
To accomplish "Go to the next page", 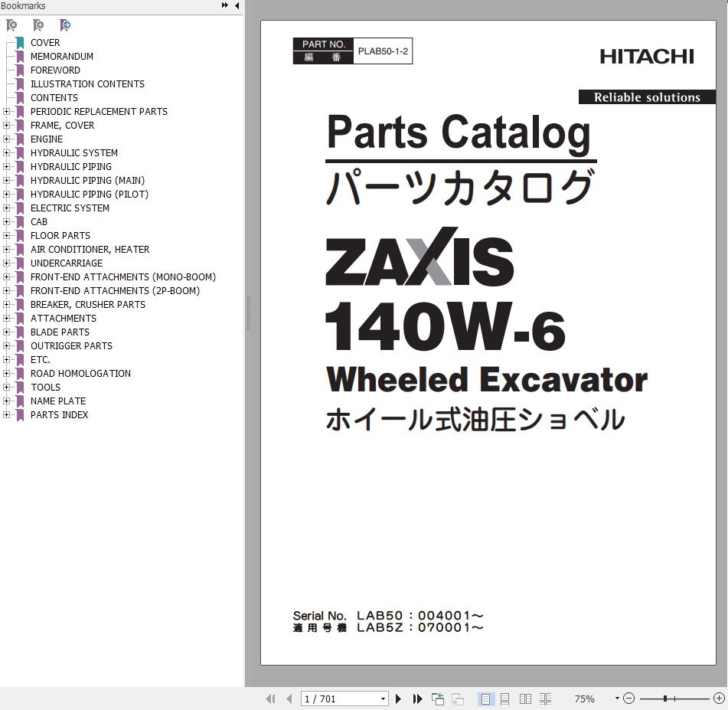I will (x=398, y=699).
